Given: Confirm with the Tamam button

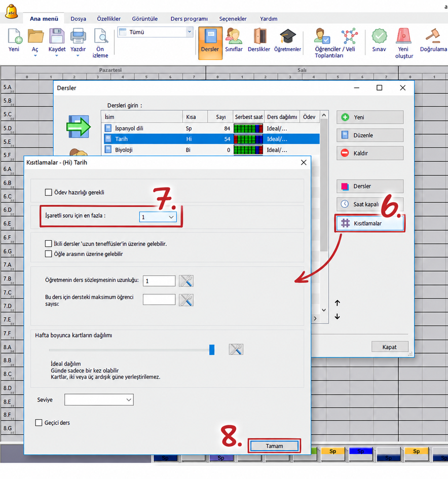Looking at the screenshot, I should pos(274,446).
